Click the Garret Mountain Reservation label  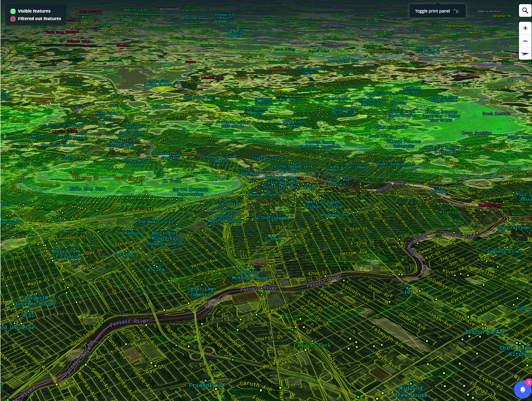click(x=190, y=192)
